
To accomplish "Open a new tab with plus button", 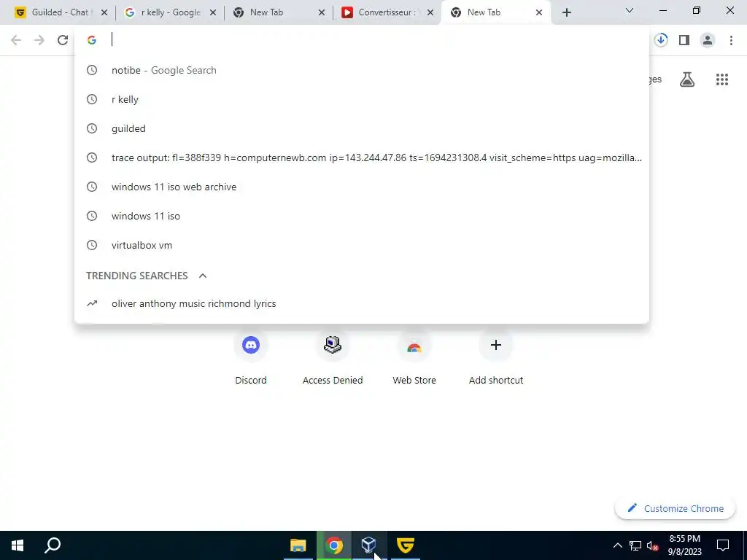I will (566, 12).
